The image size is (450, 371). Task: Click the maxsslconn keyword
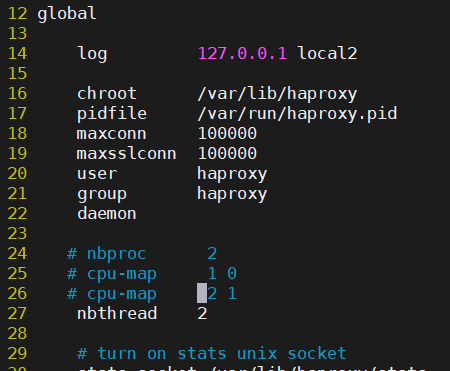126,153
